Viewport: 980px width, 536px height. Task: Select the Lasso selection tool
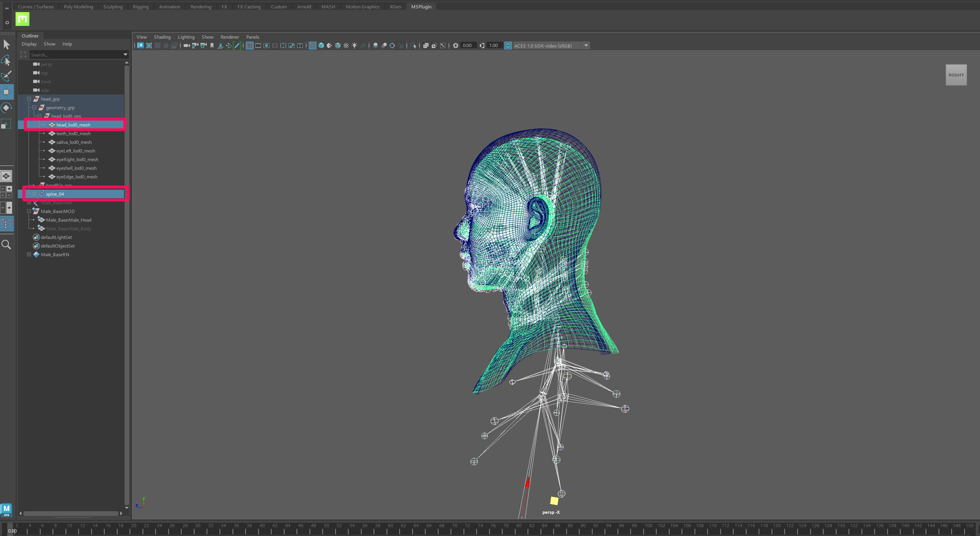tap(6, 60)
